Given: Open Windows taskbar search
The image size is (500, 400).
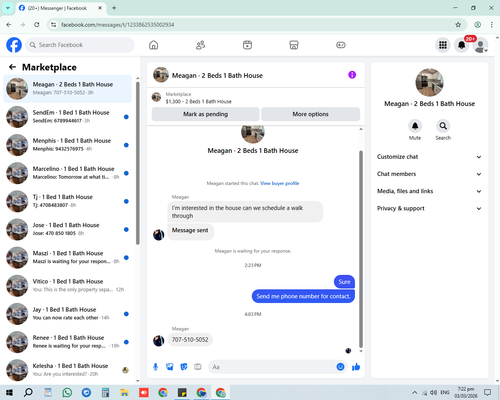Looking at the screenshot, I should point(28,392).
